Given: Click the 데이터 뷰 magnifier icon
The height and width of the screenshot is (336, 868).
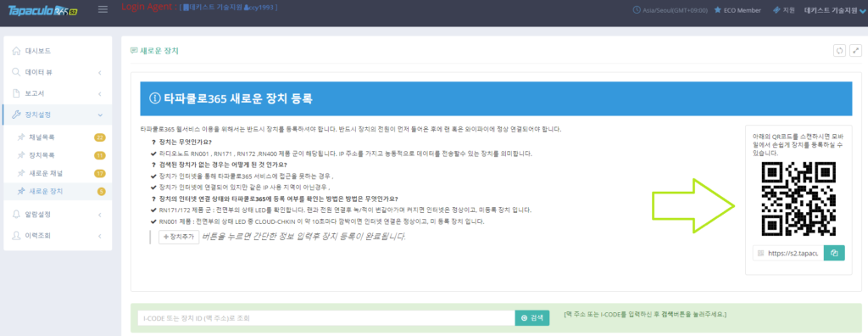Looking at the screenshot, I should 16,72.
